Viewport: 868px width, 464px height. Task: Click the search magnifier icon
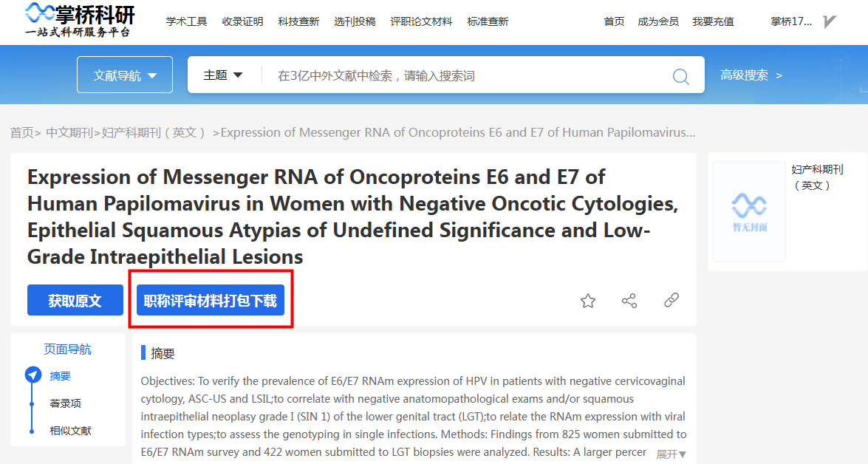[680, 76]
